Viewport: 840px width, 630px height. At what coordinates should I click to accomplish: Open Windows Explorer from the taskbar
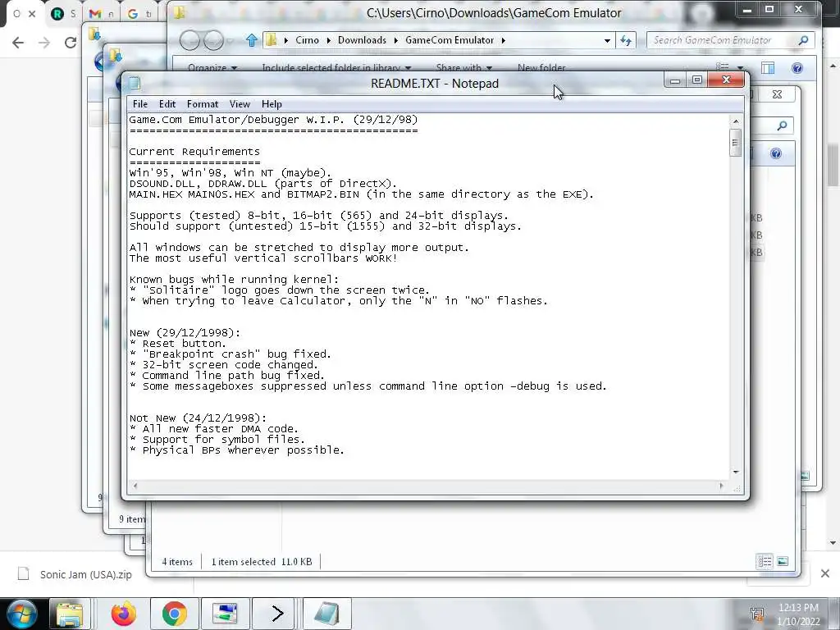(70, 614)
